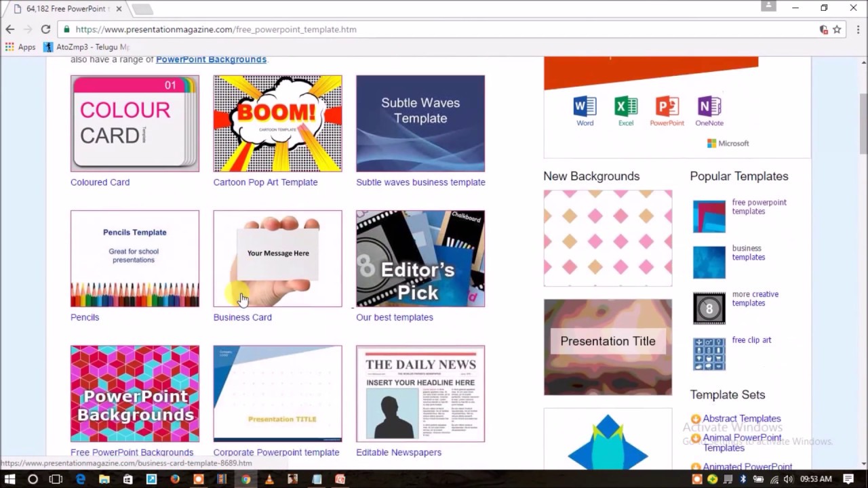Open Firefox from the taskbar
Image resolution: width=868 pixels, height=488 pixels.
(x=174, y=479)
